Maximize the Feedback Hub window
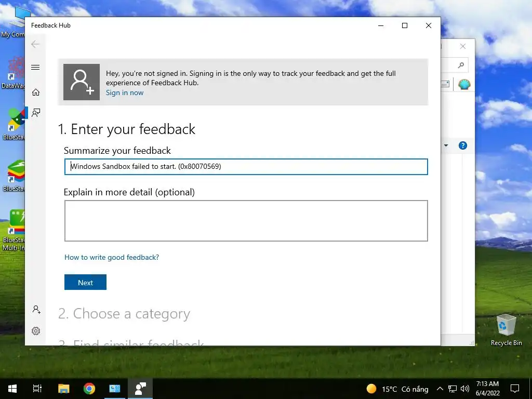This screenshot has height=399, width=532. coord(404,25)
